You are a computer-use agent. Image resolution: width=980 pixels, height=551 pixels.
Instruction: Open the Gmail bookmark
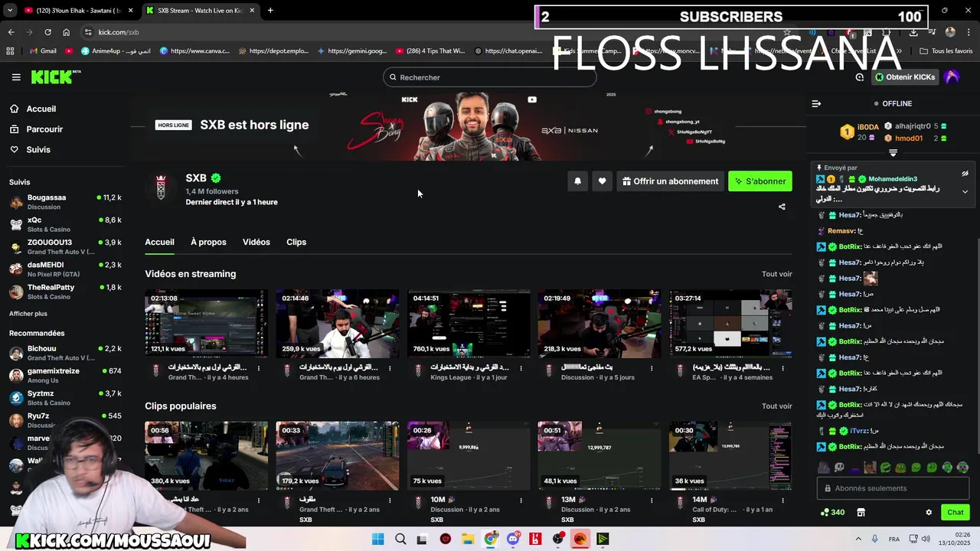(42, 51)
